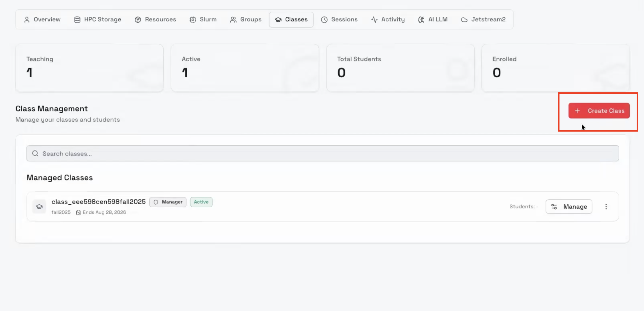Click the Teaching stat card
This screenshot has height=311, width=644.
(x=89, y=68)
